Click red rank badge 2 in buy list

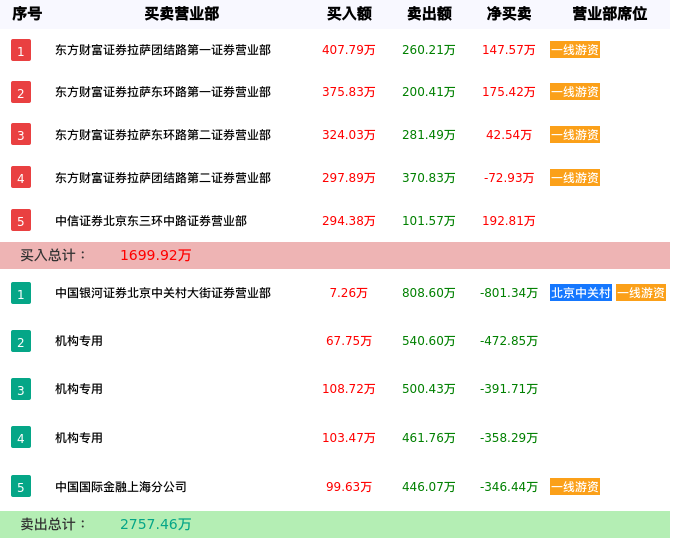point(21,92)
